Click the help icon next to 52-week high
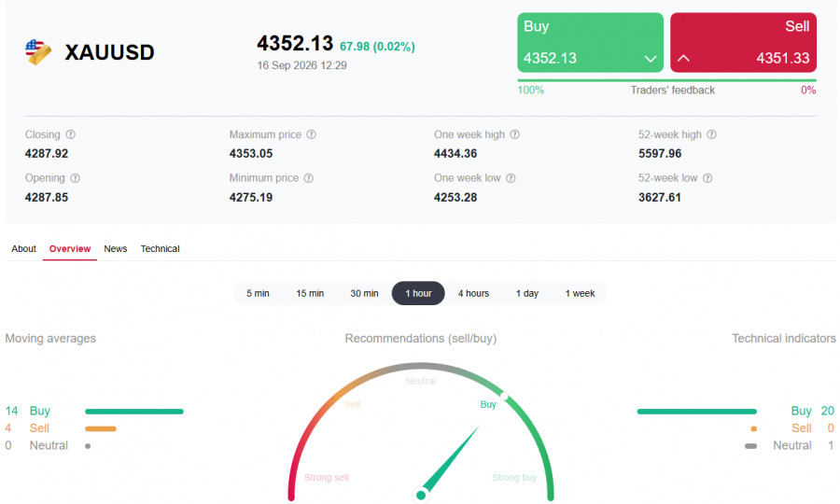Image resolution: width=840 pixels, height=504 pixels. pos(711,134)
